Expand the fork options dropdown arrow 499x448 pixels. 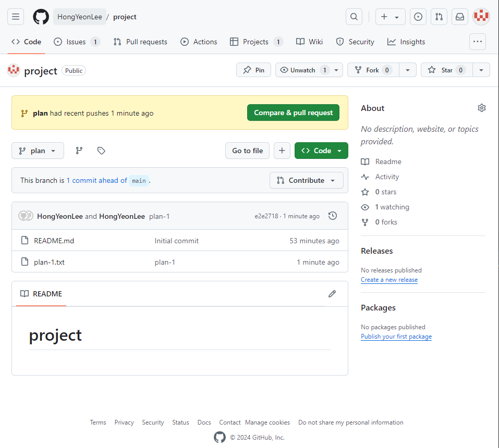[x=408, y=70]
